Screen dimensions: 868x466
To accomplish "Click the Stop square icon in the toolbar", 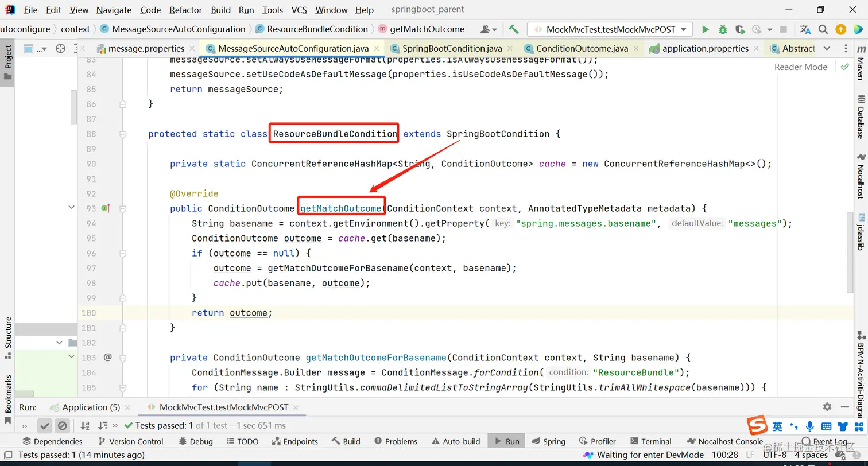I will [x=784, y=29].
